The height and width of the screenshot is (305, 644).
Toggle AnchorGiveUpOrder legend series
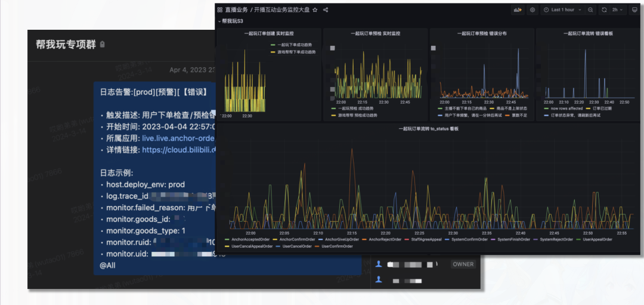(339, 239)
